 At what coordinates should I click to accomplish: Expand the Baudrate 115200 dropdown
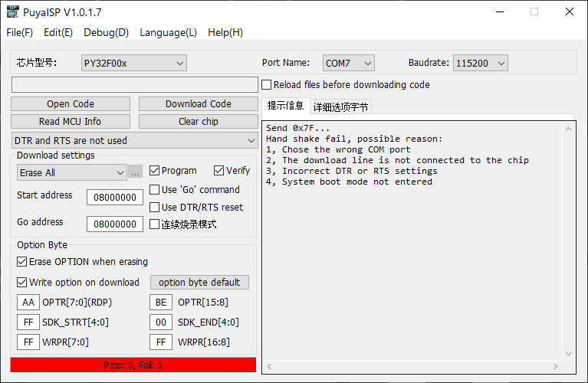(x=481, y=63)
